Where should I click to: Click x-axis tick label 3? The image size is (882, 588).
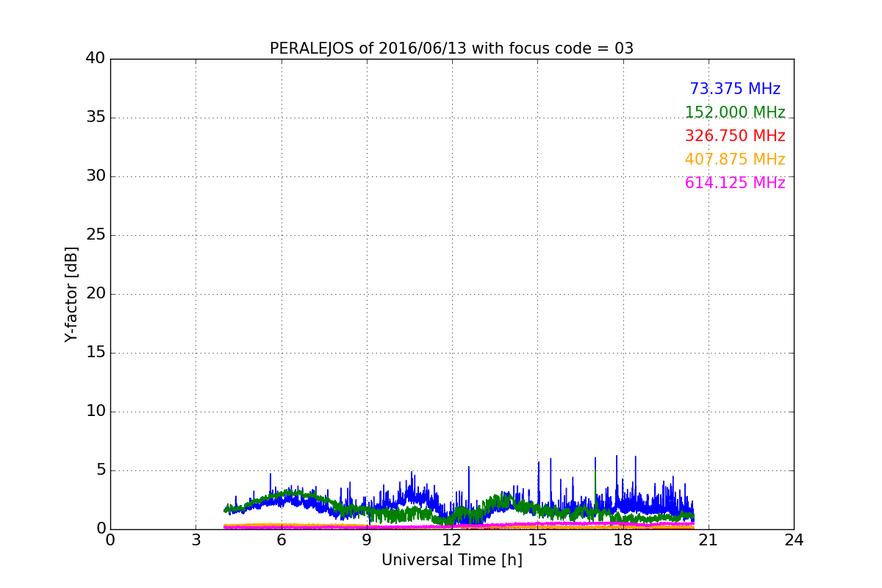pos(196,540)
